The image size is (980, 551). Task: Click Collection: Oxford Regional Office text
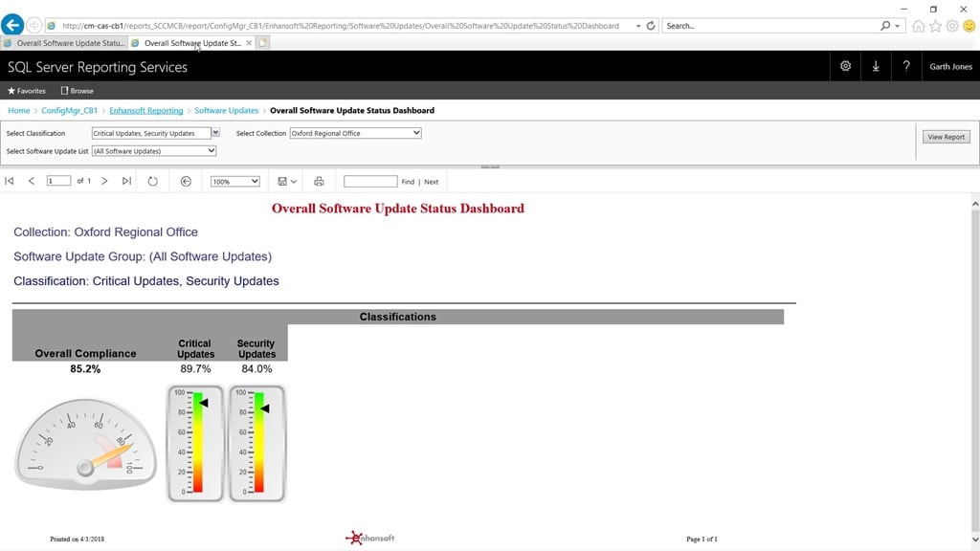[x=105, y=231]
